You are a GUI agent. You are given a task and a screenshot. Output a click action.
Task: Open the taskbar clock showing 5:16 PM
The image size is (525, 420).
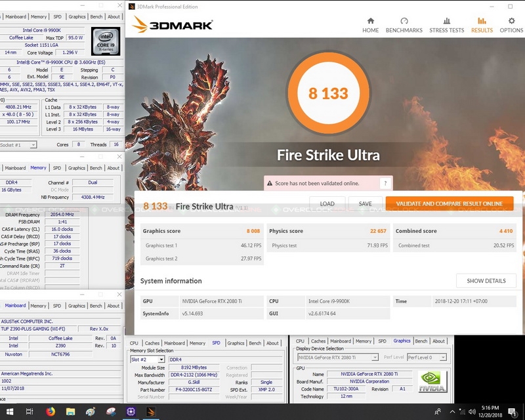coord(490,411)
